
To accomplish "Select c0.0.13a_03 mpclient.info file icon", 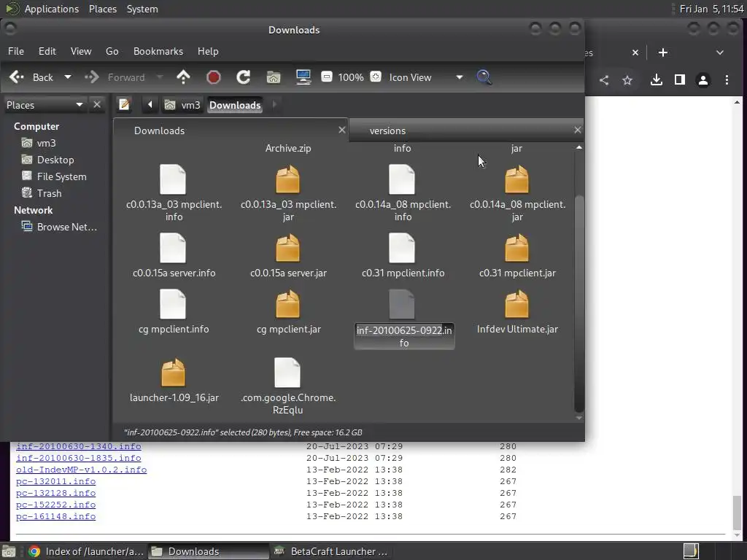I will (x=173, y=179).
